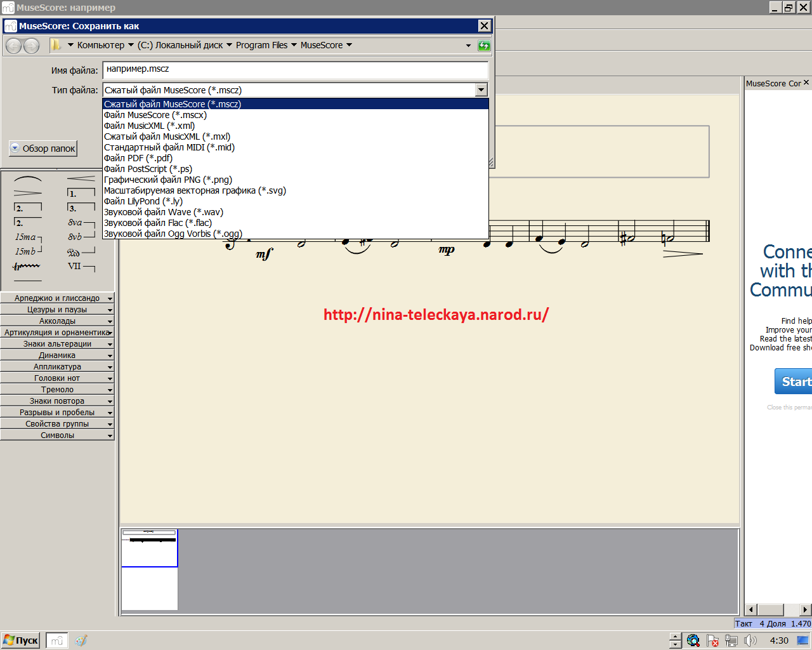Viewport: 812px width, 650px height.
Task: Expand Тремоло palette
Action: coord(57,390)
